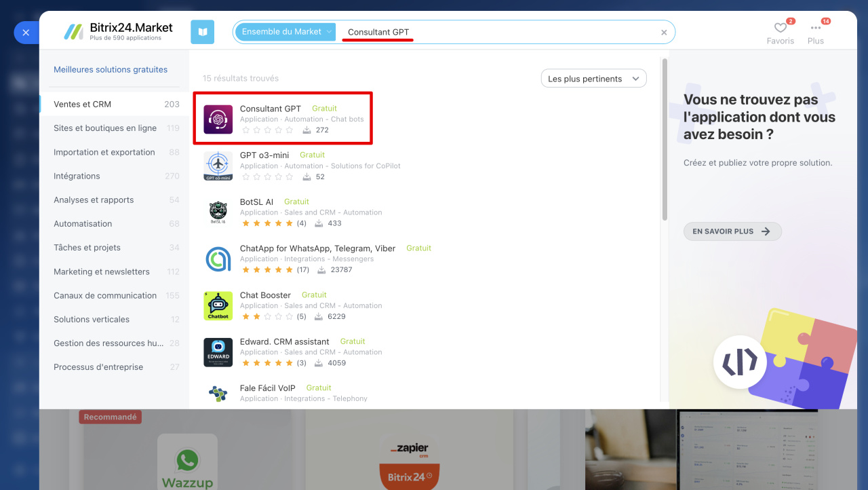Click the star rating of BotSL AI
The image size is (868, 490).
(x=267, y=223)
